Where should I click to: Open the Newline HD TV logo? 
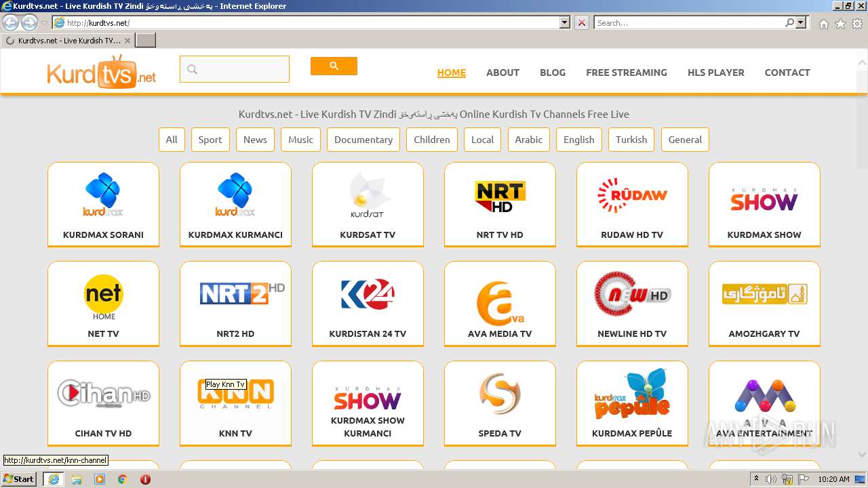632,295
